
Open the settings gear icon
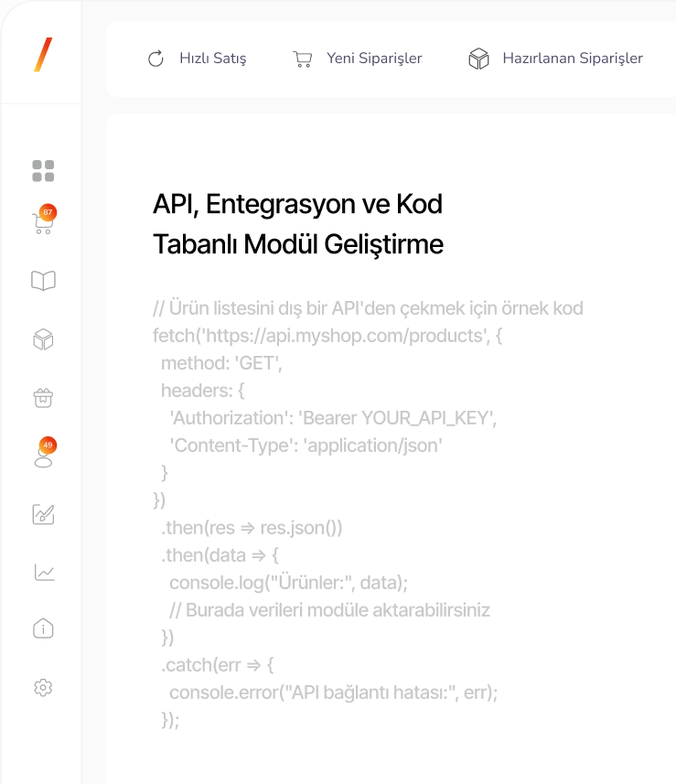click(x=43, y=688)
